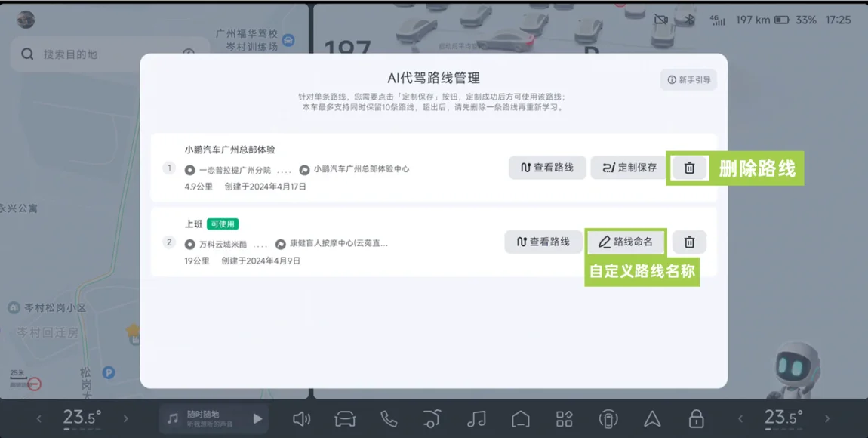Screen dimensions: 868x438
Task: Increase right temperature with right arrow
Action: (827, 419)
